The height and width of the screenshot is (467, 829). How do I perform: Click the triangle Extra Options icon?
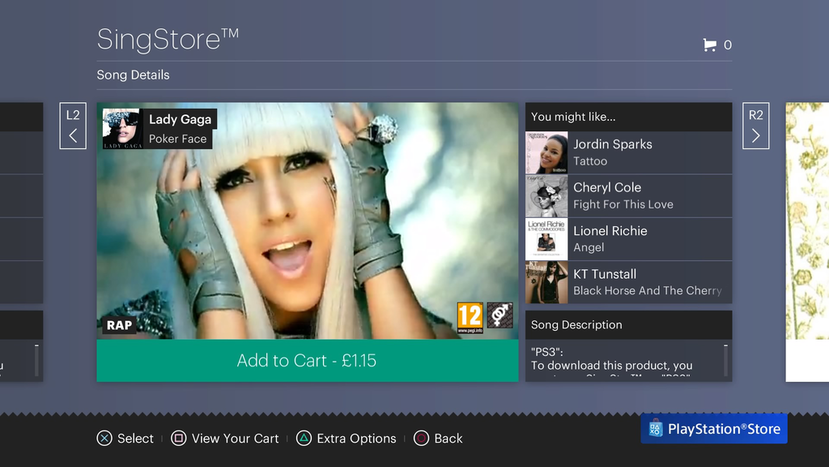point(304,438)
